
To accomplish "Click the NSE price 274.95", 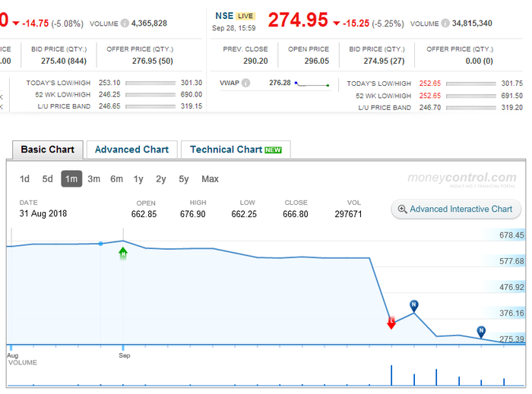I will (298, 20).
